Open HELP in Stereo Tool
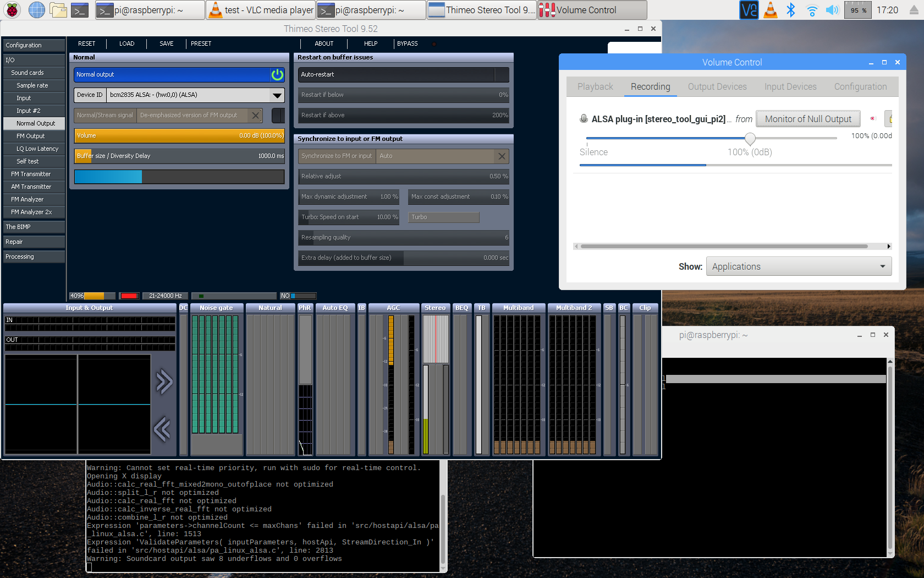Viewport: 924px width, 578px height. click(x=370, y=43)
